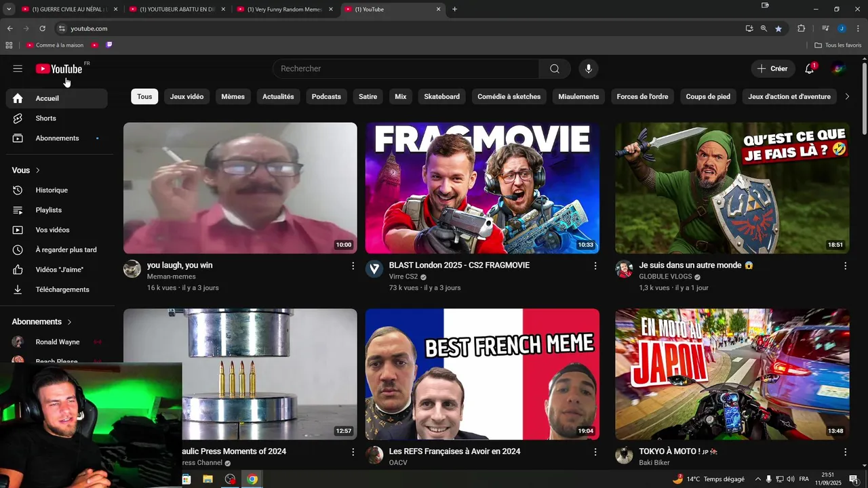Click the zoom magnifier in address bar
The height and width of the screenshot is (488, 868).
(x=764, y=28)
